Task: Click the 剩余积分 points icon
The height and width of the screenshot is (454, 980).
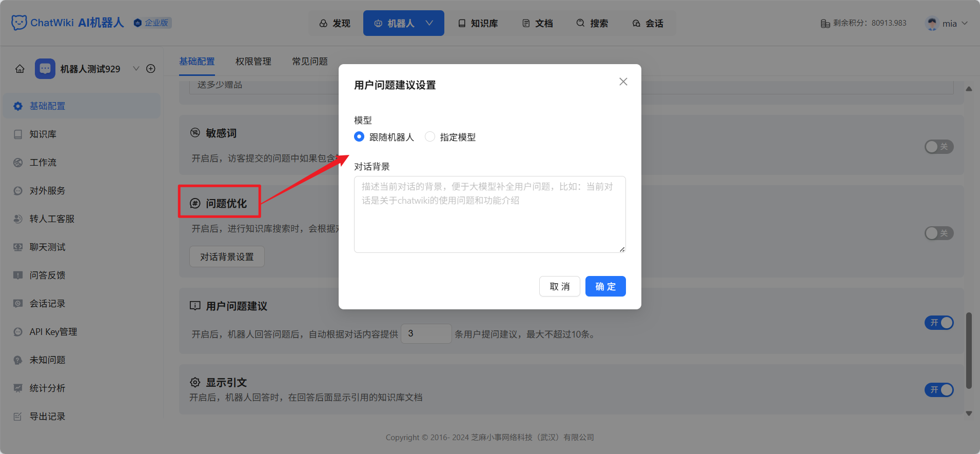Action: pos(825,23)
